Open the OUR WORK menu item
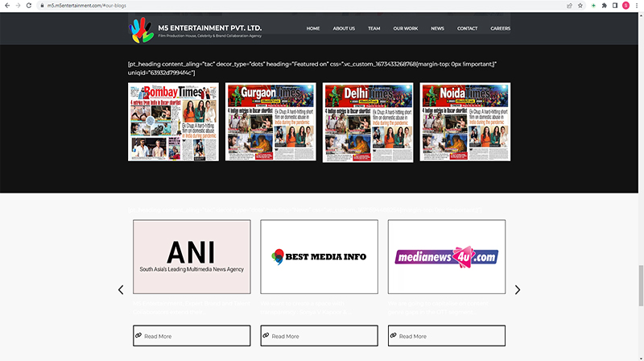Screen dimensions: 644x361 coord(405,28)
